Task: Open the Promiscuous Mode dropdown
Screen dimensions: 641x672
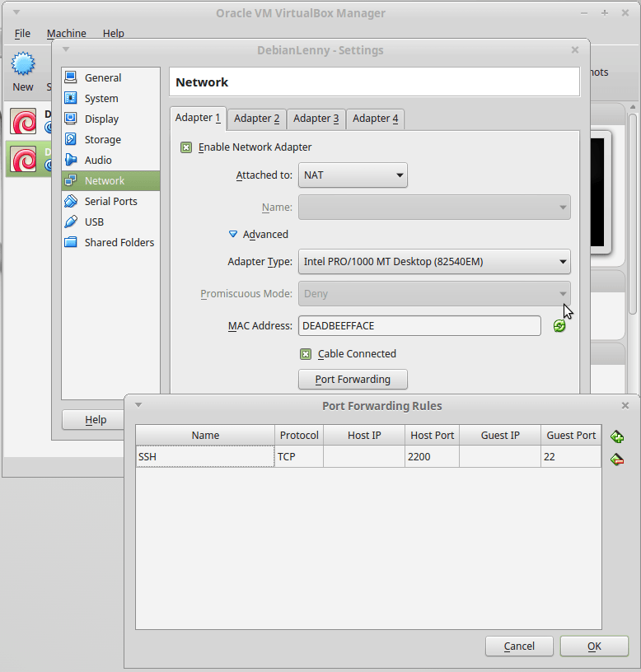Action: [x=434, y=293]
